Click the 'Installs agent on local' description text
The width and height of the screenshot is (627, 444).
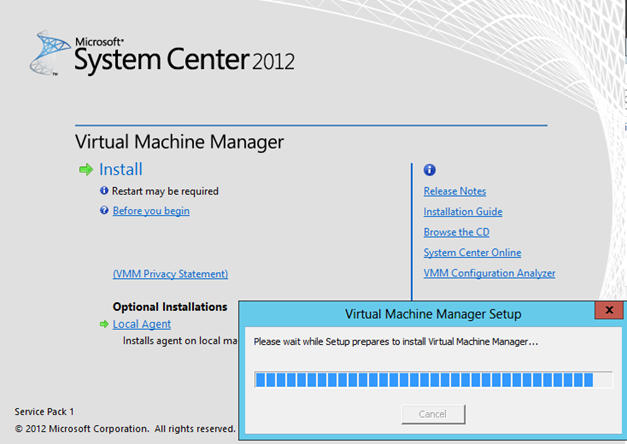[180, 341]
